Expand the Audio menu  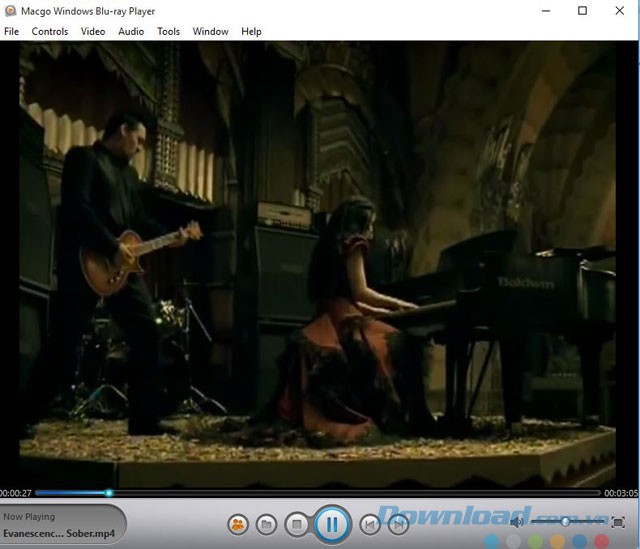[131, 31]
